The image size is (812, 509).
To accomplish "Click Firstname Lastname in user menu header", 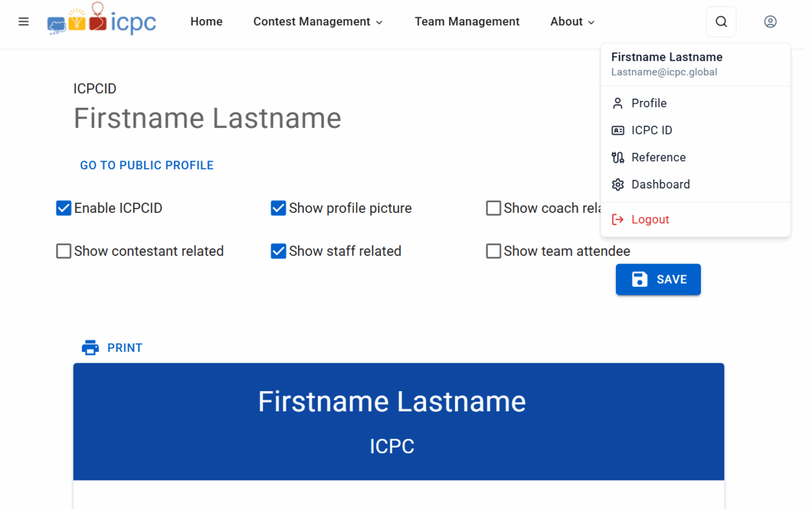I will tap(667, 57).
